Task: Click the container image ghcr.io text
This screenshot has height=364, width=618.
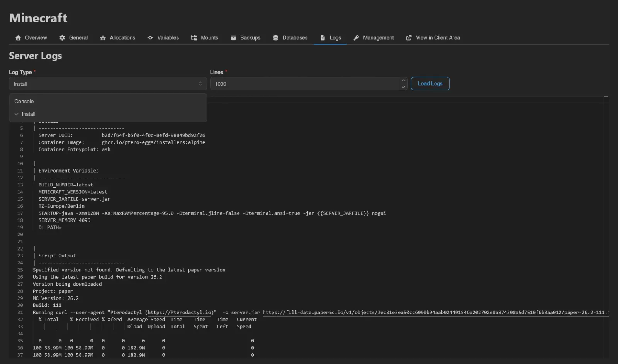Action: point(153,142)
